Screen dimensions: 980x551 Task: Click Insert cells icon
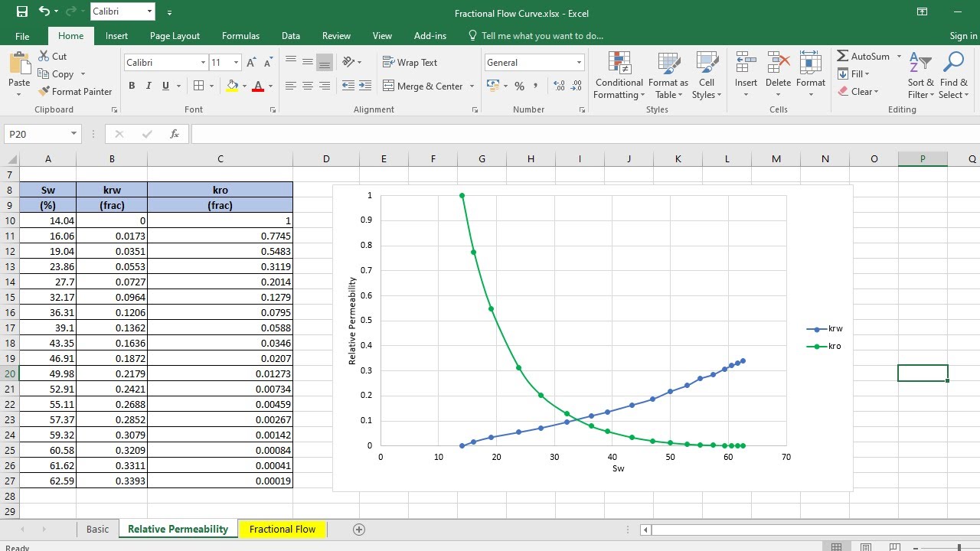(x=746, y=63)
